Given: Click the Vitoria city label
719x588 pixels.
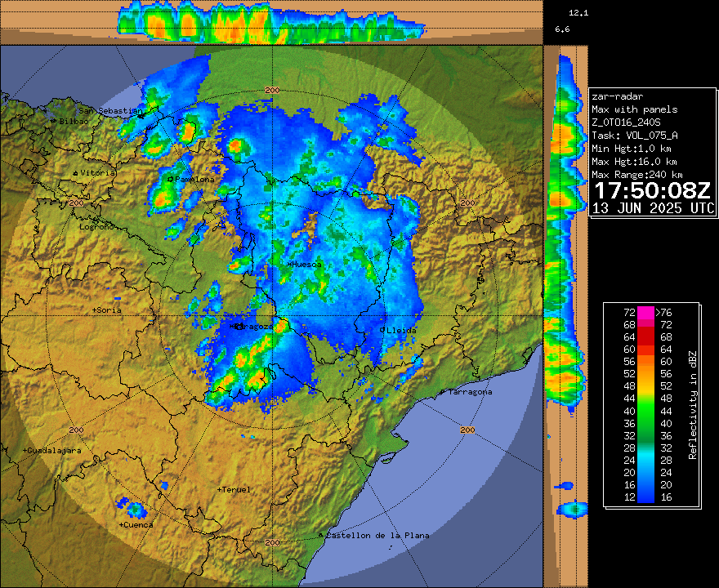Looking at the screenshot, I should [98, 173].
